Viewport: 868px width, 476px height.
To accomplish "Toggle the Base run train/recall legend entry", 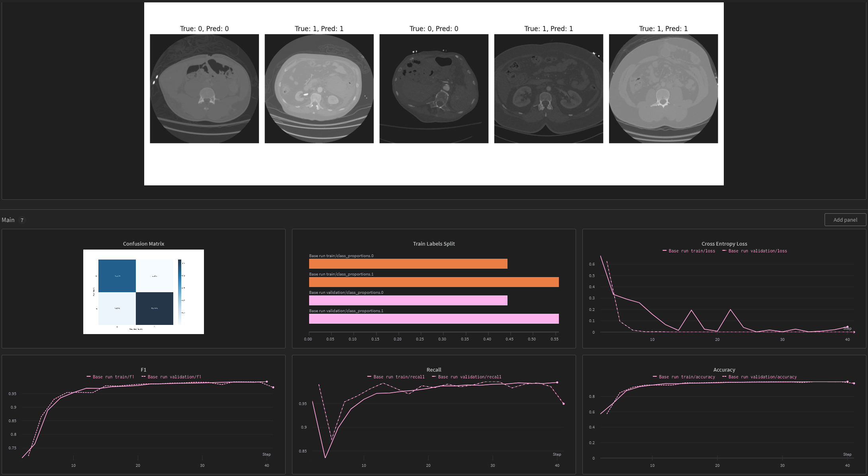I will tap(396, 377).
